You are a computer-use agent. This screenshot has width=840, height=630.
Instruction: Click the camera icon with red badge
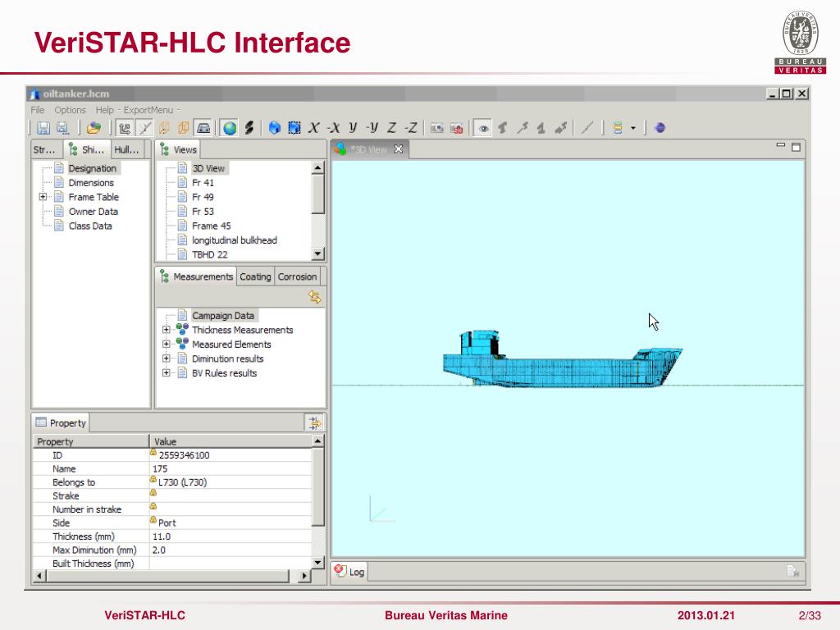pos(456,128)
